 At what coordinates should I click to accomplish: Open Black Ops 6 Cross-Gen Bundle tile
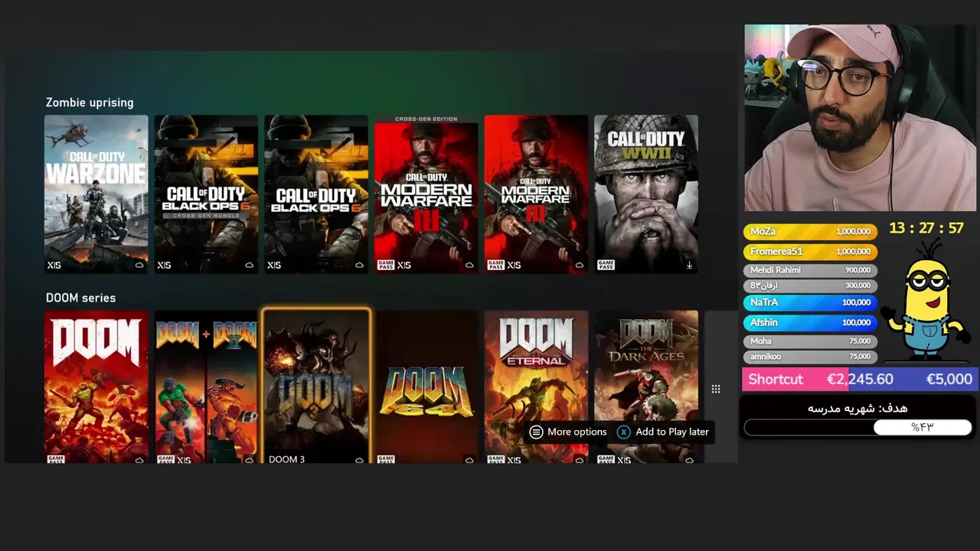[206, 194]
